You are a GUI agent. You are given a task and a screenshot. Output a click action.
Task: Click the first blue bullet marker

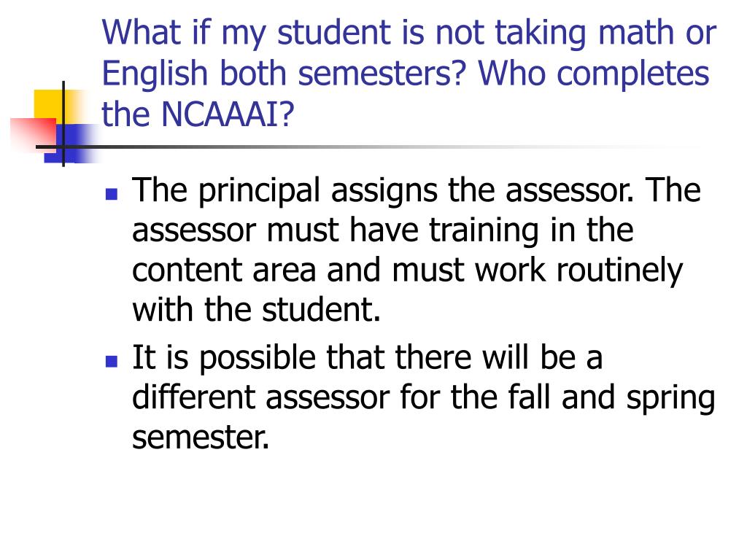pos(112,194)
